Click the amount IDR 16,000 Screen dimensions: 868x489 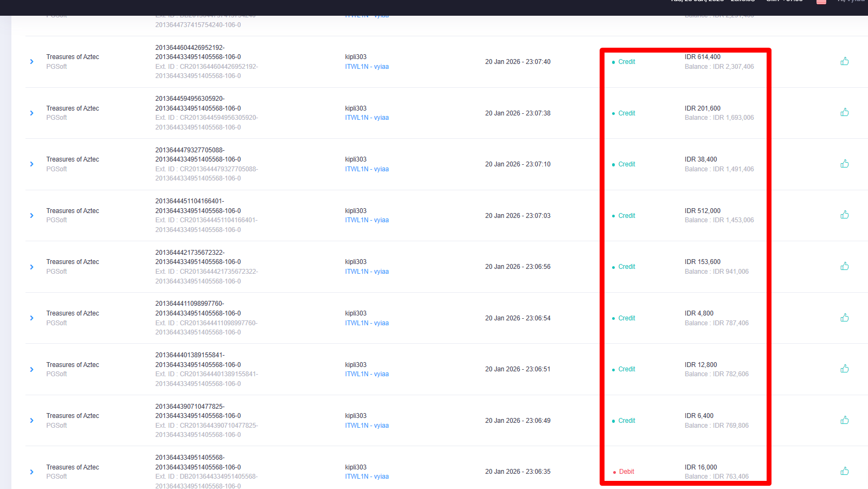click(701, 467)
